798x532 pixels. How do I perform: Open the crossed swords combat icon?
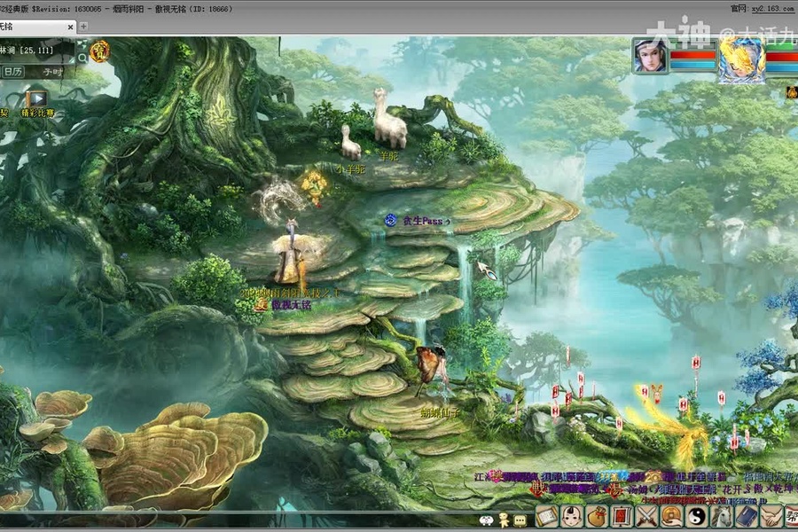pyautogui.click(x=647, y=517)
